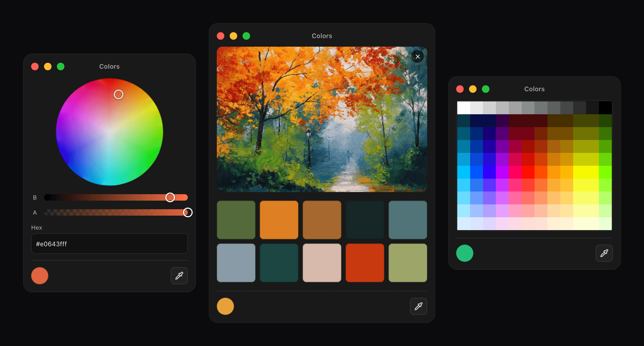Click cyan area at bottom of color wheel
Viewport: 644px width, 346px height.
pos(109,180)
